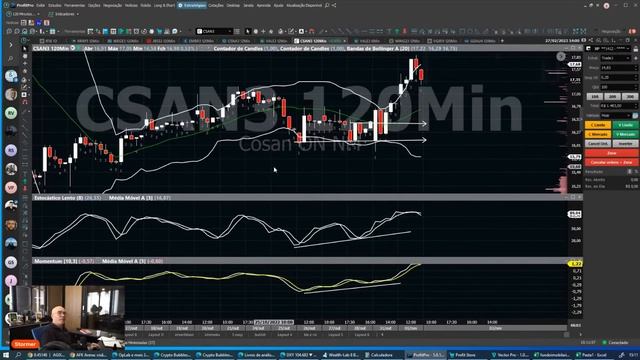
Task: Click the Cancelar ordens + Zerar button
Action: (x=611, y=162)
